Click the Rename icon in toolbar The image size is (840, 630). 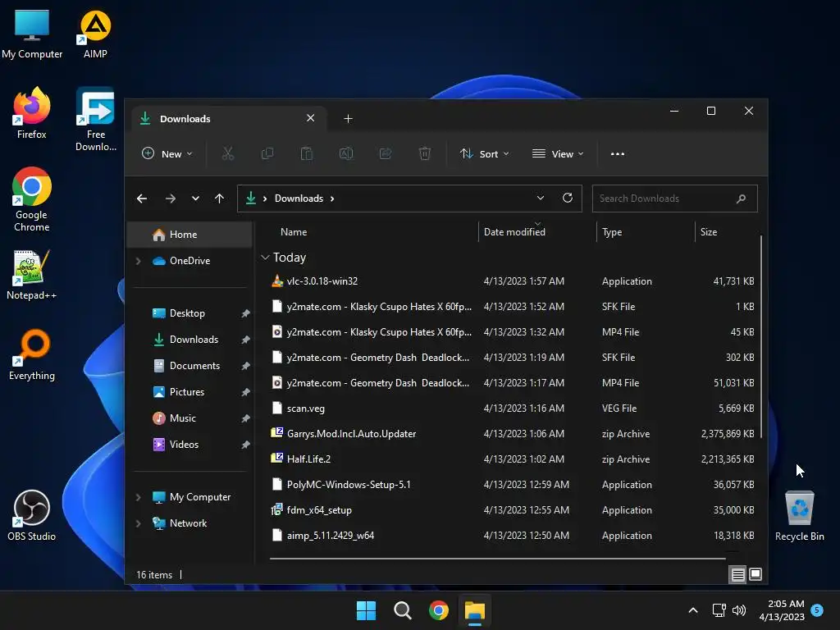click(x=346, y=154)
